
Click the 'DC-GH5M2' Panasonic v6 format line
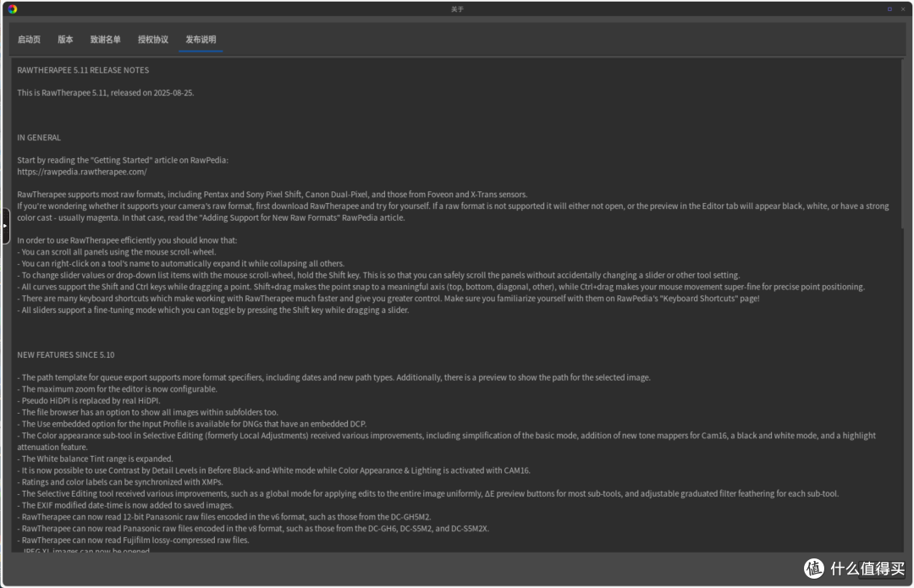[223, 517]
